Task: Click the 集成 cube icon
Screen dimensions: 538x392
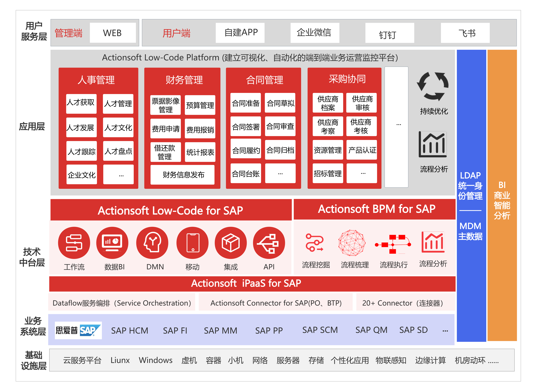Action: point(231,243)
